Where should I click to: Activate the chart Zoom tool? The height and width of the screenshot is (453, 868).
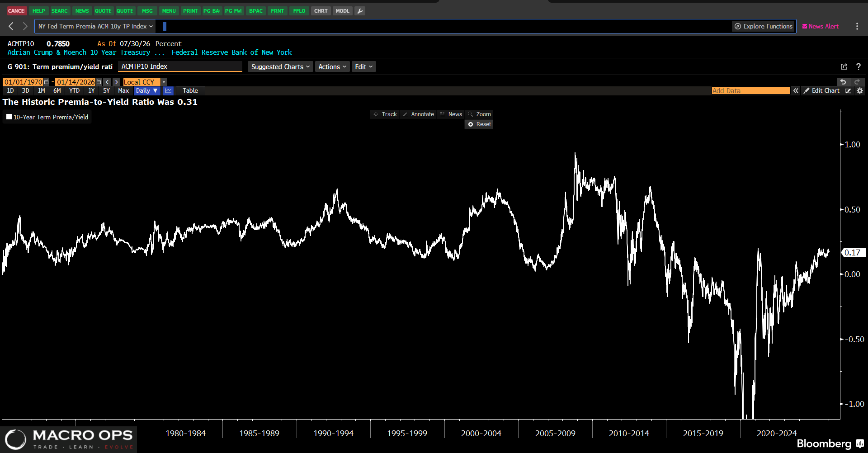(479, 114)
